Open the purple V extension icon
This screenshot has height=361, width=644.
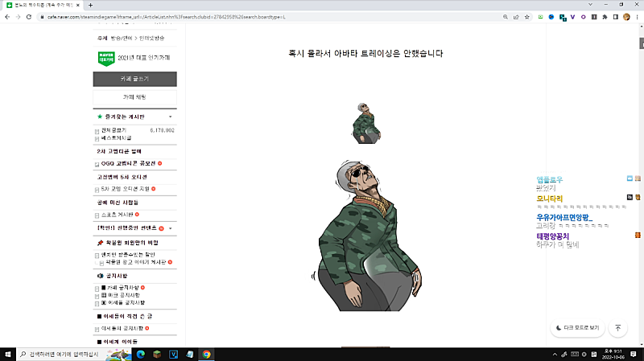click(x=572, y=17)
